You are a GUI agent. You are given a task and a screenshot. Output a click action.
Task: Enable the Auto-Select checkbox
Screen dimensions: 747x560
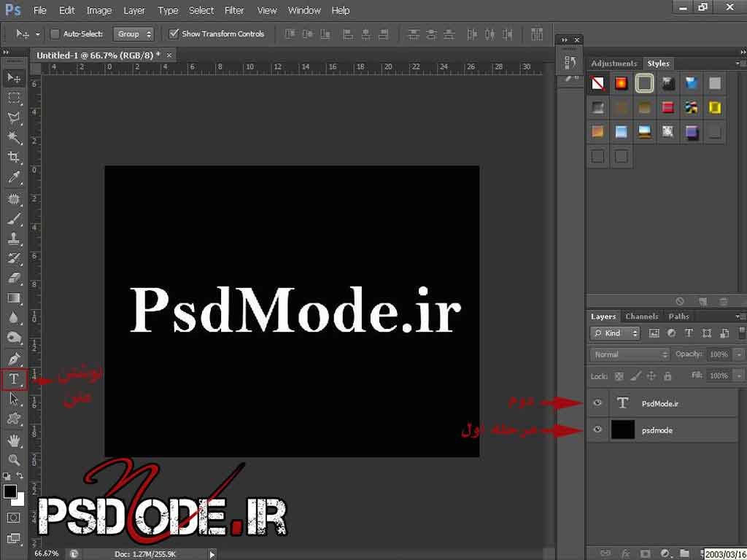click(x=55, y=34)
